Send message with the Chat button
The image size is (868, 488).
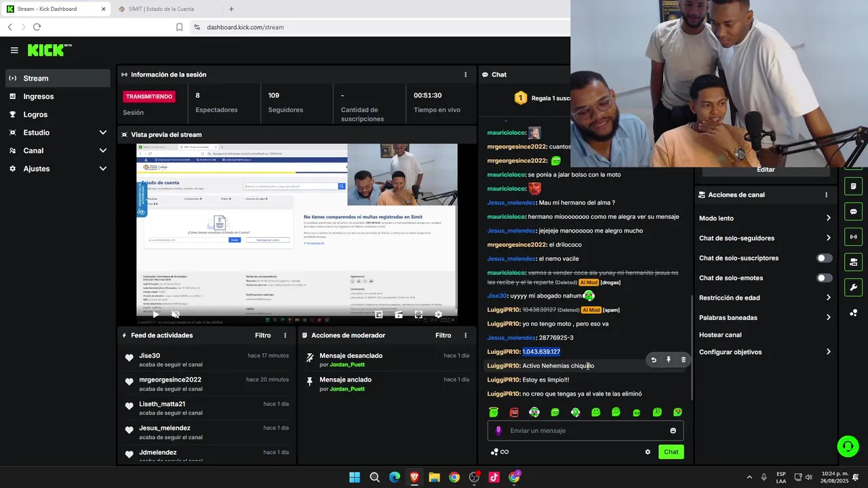(671, 452)
